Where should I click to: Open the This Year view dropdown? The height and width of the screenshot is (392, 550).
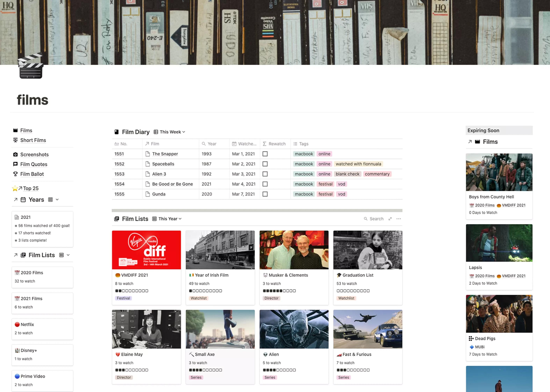[x=169, y=219]
